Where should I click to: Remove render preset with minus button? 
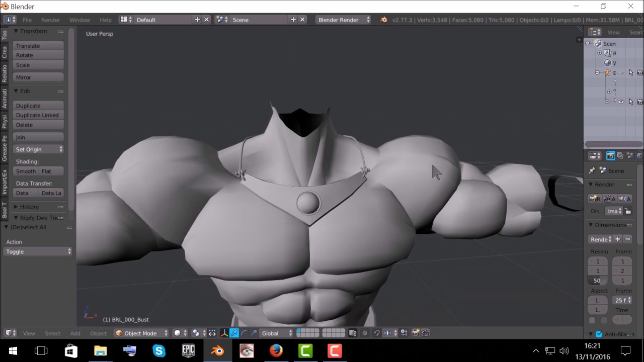[627, 239]
